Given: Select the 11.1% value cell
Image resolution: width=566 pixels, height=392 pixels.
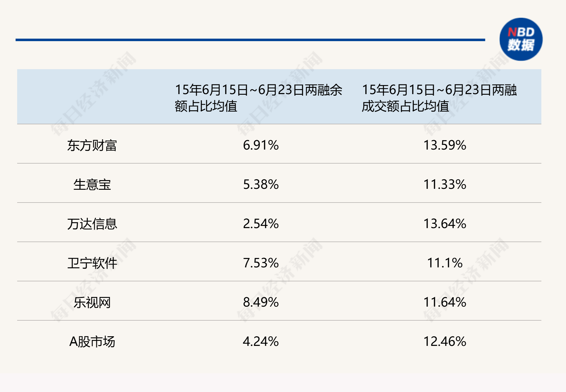Looking at the screenshot, I should coord(444,263).
